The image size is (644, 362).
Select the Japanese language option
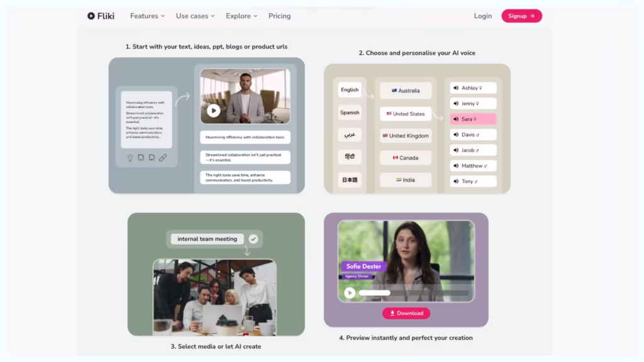350,180
